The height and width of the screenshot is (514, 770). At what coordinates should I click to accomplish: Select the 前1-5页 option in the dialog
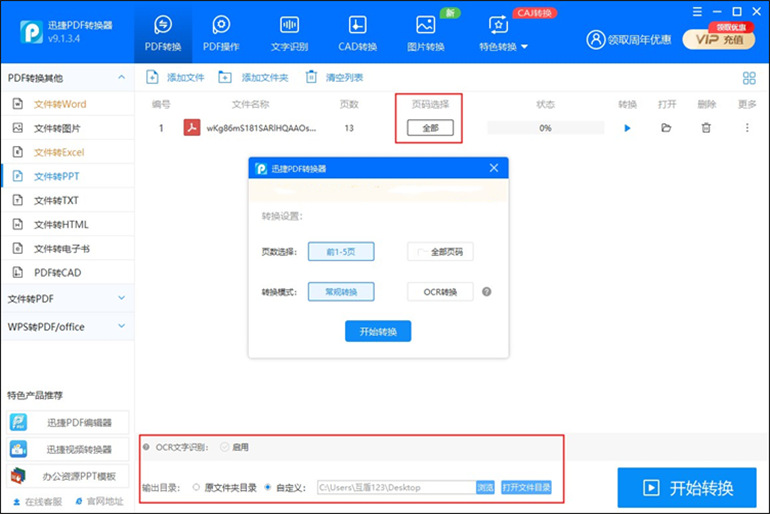click(x=341, y=252)
